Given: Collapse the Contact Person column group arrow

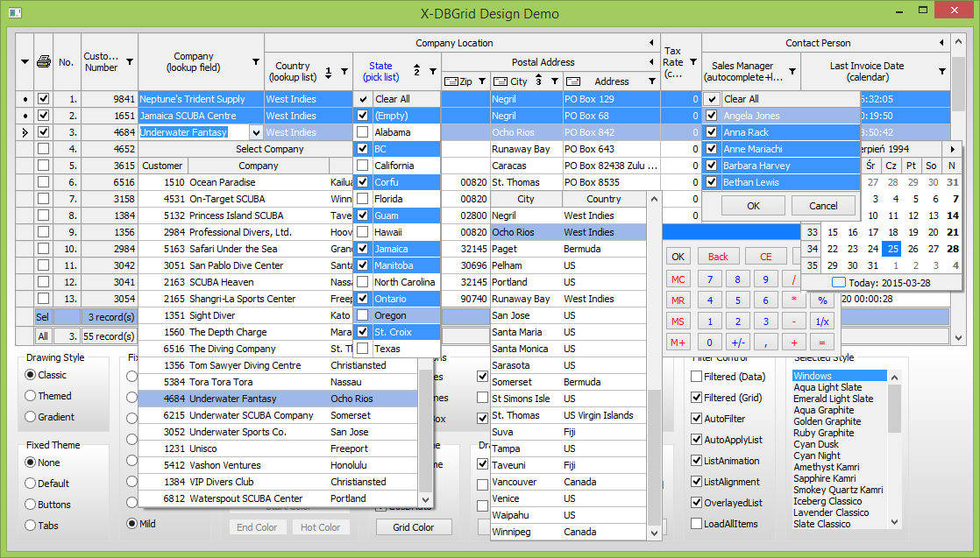Looking at the screenshot, I should click(x=941, y=43).
